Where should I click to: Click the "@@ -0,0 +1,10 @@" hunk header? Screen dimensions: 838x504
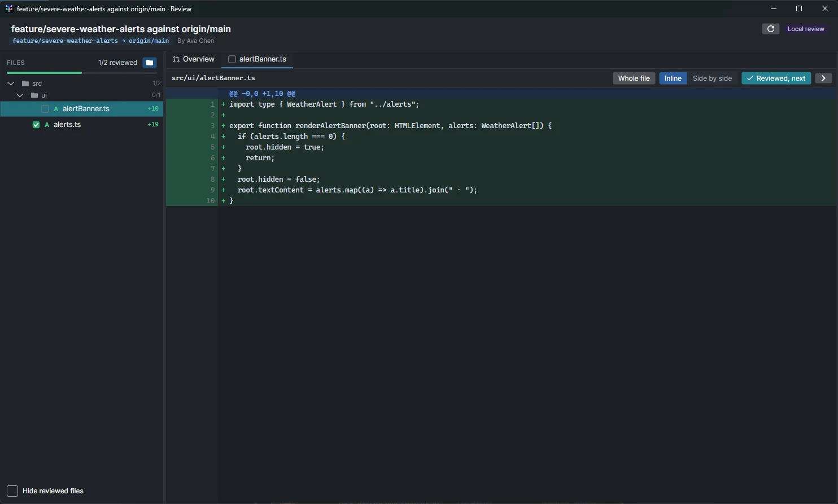point(263,94)
